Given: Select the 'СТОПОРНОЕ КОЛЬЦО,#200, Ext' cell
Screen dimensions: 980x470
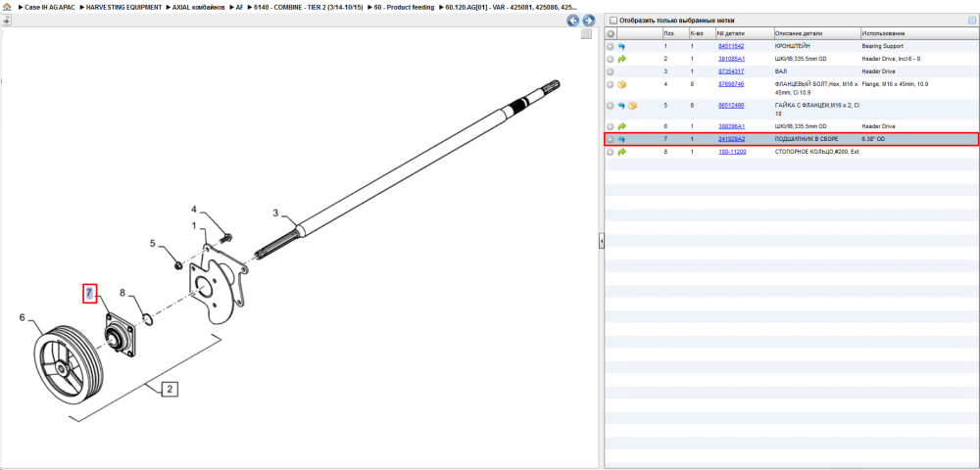Looking at the screenshot, I should pyautogui.click(x=817, y=152).
